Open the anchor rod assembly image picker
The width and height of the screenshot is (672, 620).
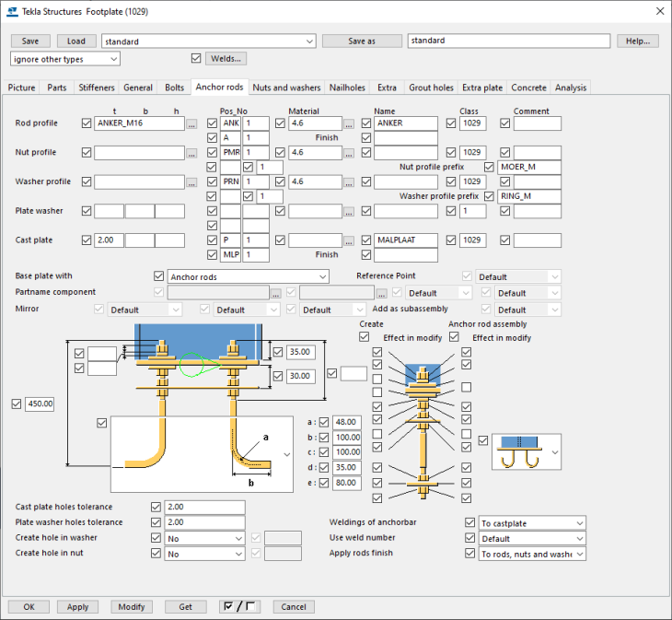[x=527, y=452]
